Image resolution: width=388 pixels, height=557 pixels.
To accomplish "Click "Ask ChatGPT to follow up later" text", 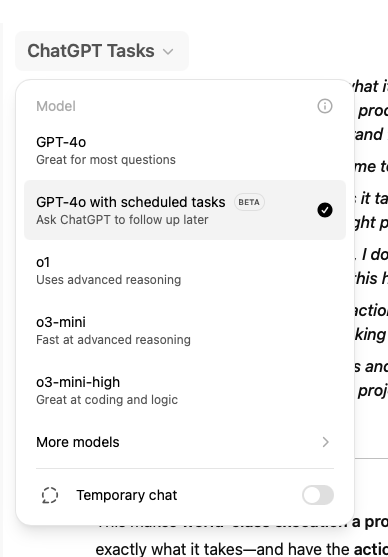I will [x=122, y=220].
